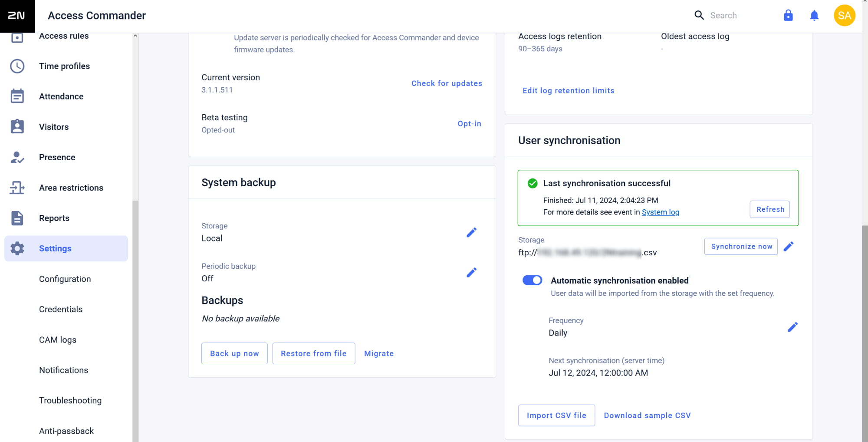Image resolution: width=868 pixels, height=442 pixels.
Task: Click the page vertical scrollbar thumb
Action: pos(865,333)
